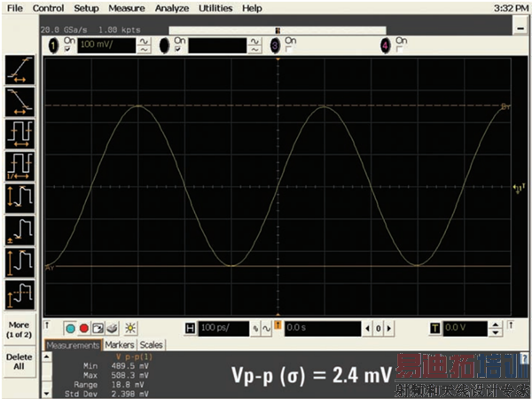Open the Help menu
The image size is (532, 399).
(252, 8)
